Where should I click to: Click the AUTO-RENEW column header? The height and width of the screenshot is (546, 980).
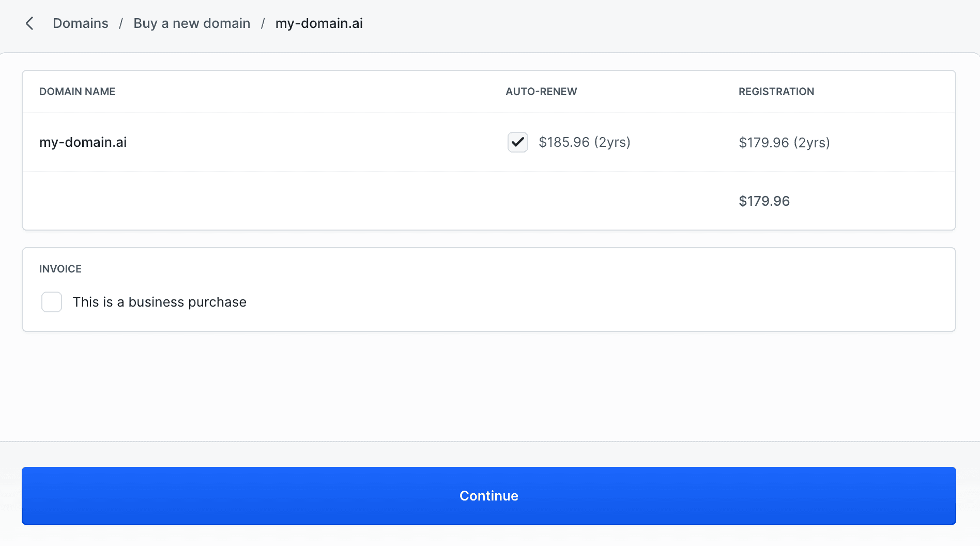[x=541, y=92]
